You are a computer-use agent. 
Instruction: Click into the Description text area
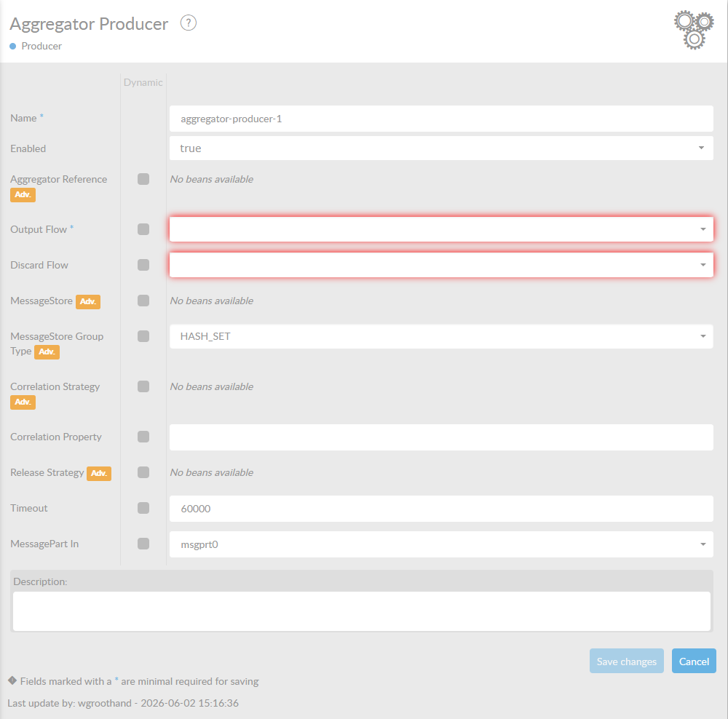pos(362,611)
